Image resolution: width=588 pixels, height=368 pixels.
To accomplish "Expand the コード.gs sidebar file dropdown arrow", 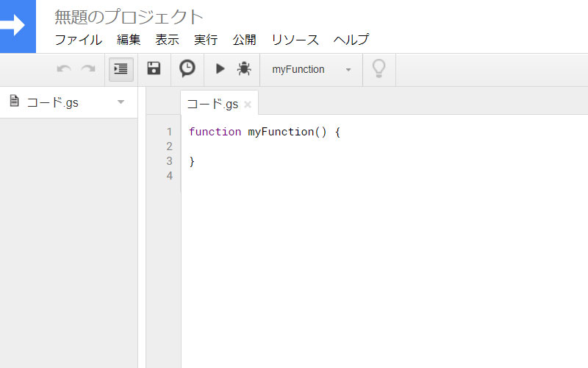I will (x=121, y=102).
